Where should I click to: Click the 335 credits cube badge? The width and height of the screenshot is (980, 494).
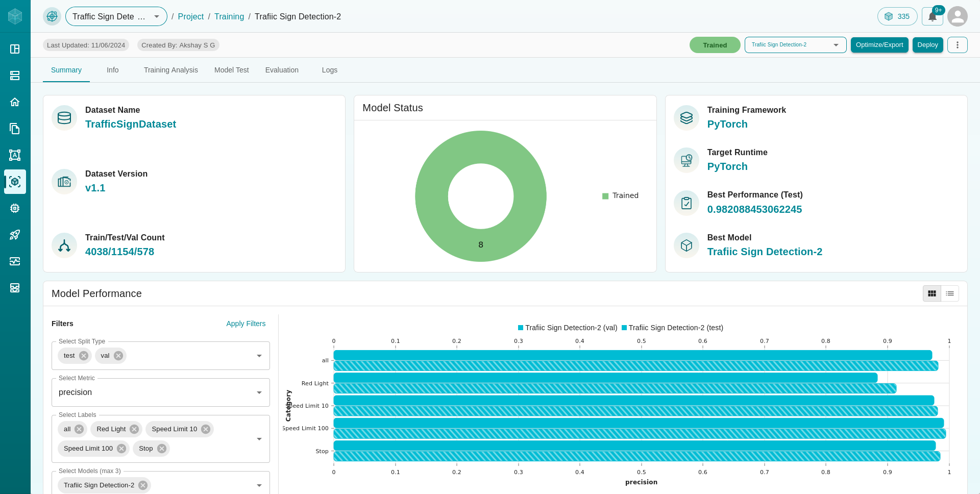coord(897,16)
